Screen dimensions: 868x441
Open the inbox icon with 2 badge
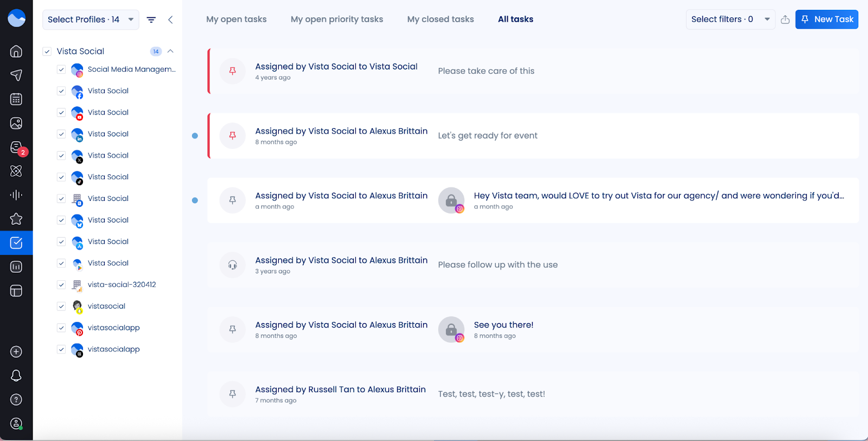click(x=16, y=147)
